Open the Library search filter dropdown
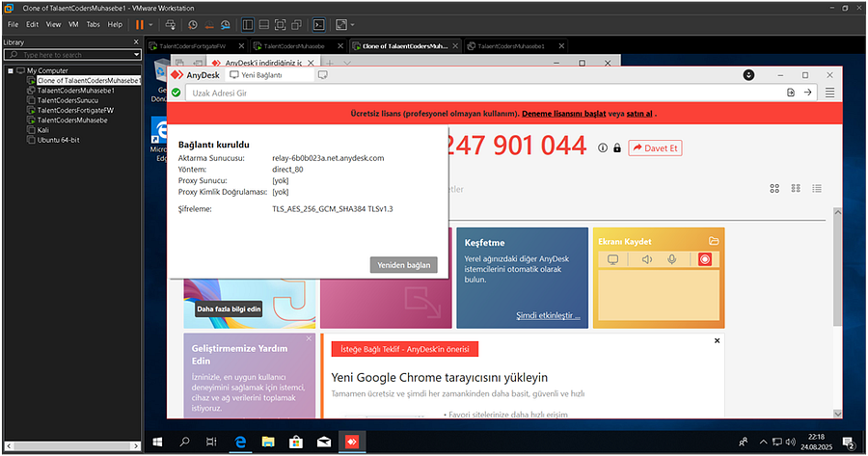 [137, 55]
